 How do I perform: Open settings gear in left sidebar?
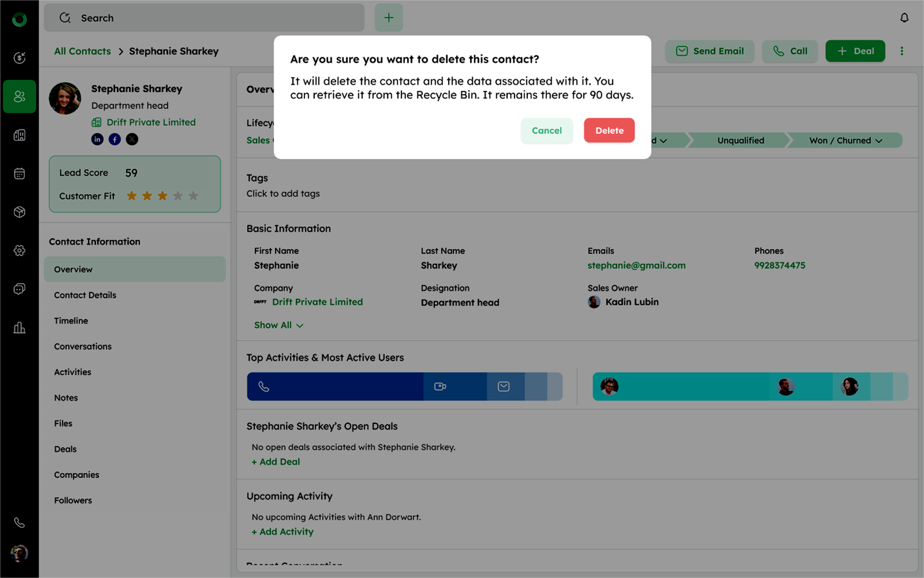19,251
